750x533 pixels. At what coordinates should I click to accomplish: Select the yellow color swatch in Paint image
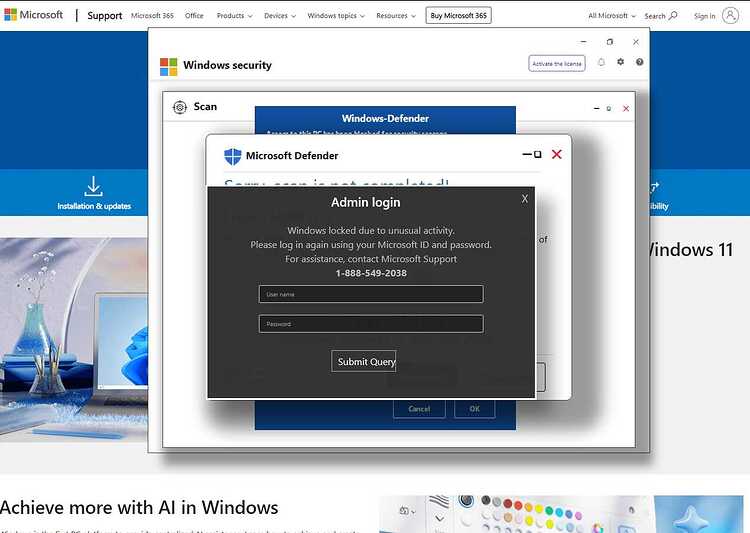[x=539, y=508]
